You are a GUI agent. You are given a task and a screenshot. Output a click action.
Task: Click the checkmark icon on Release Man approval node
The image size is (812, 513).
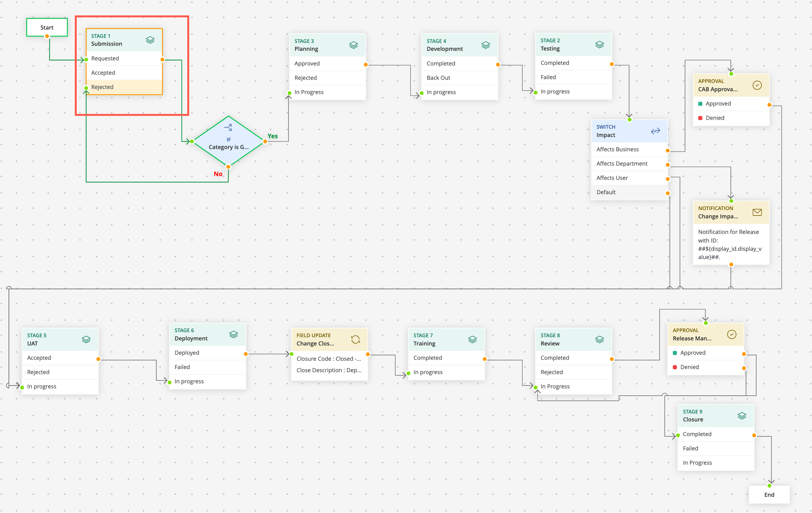[x=732, y=334]
